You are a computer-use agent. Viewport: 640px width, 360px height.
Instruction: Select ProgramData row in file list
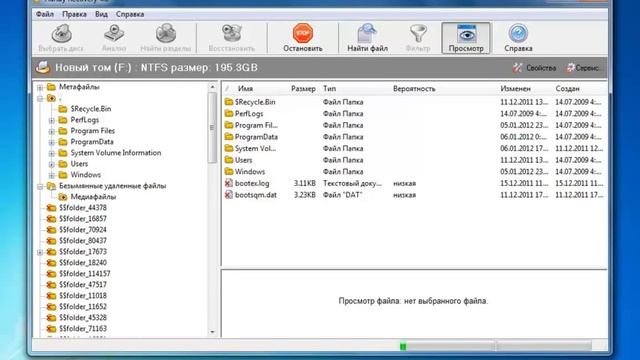click(414, 137)
